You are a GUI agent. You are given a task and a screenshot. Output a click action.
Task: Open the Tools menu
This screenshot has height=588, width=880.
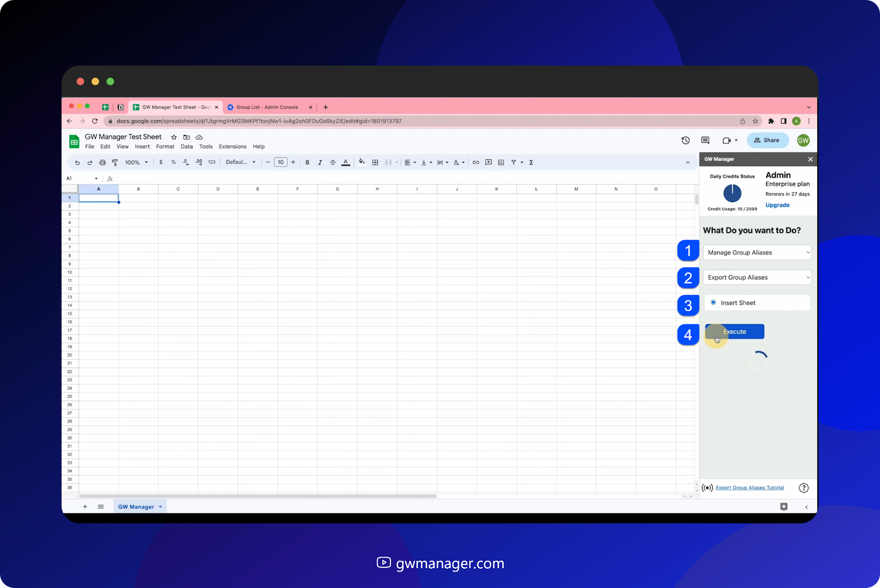206,147
